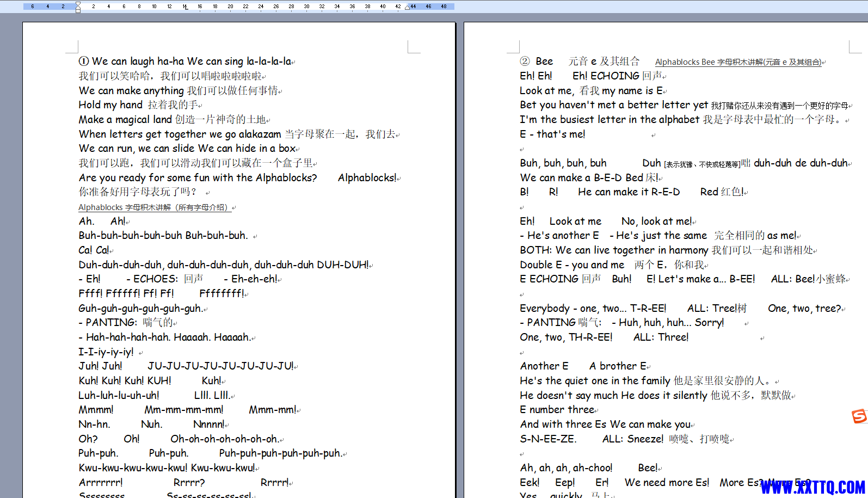Image resolution: width=868 pixels, height=498 pixels.
Task: Click "- ECHOES: 回声" on page one
Action: (165, 279)
